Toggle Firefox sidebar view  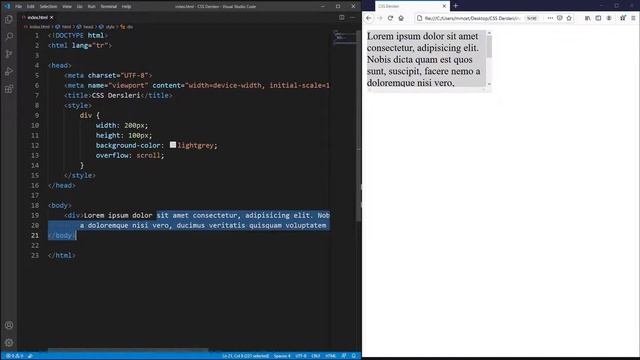(x=598, y=18)
